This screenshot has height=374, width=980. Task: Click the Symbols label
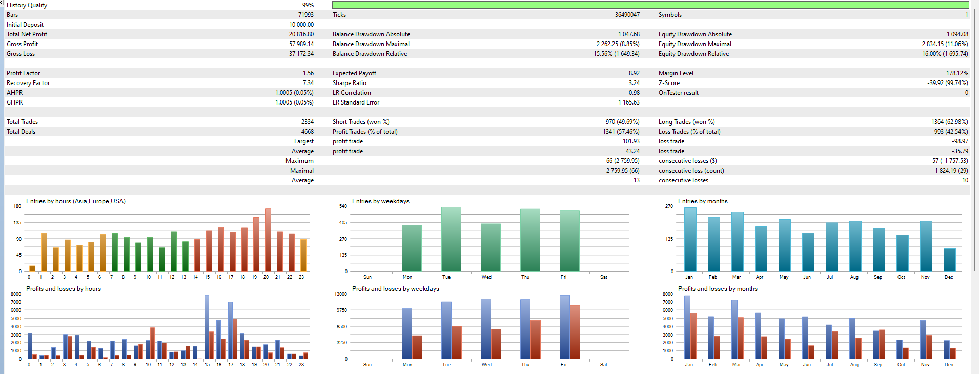coord(670,15)
